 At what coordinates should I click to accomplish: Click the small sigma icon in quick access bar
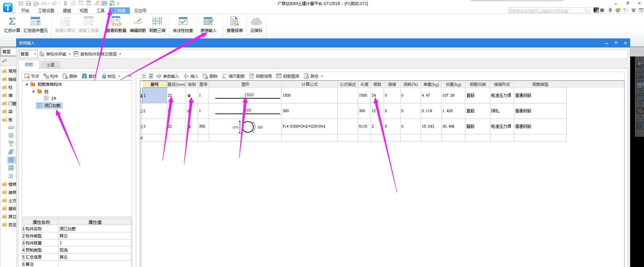(x=66, y=3)
